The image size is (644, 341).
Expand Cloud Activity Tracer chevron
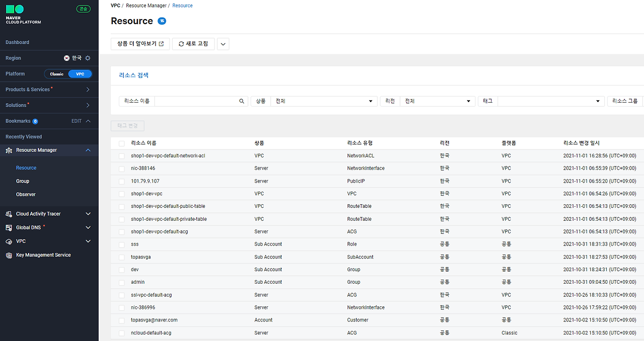pos(88,214)
